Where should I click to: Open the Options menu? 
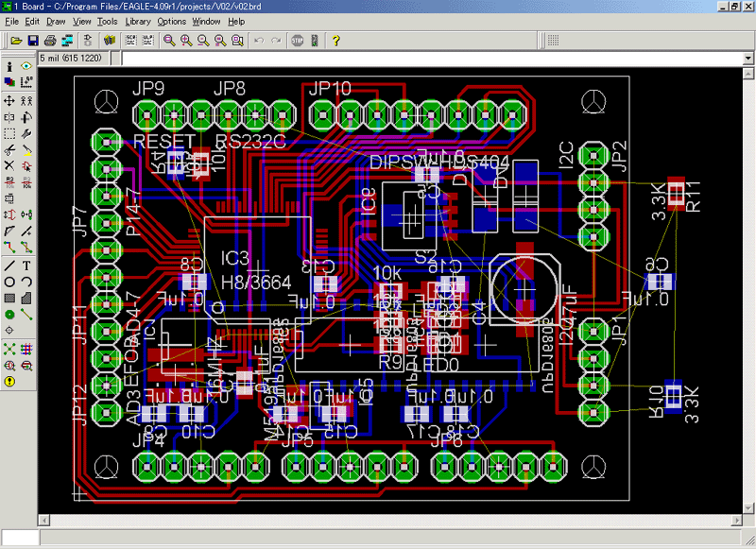point(171,21)
